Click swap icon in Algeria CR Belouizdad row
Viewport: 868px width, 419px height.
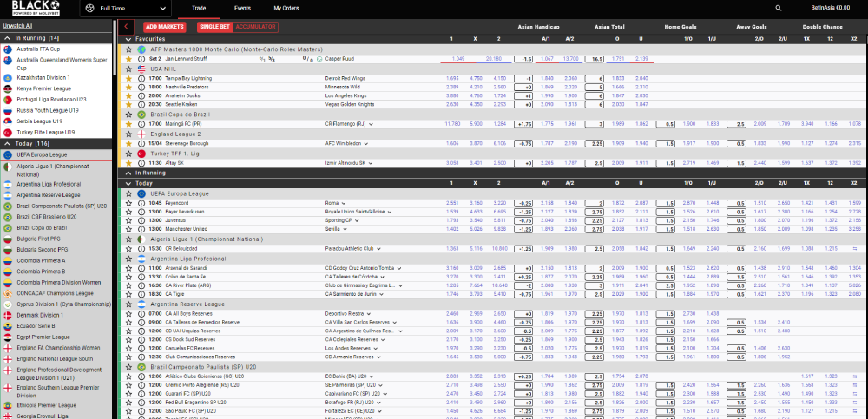click(x=855, y=249)
